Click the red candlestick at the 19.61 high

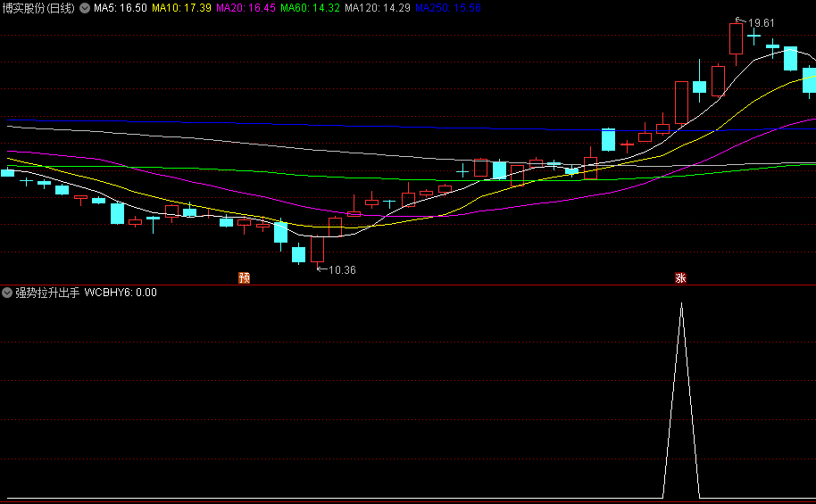pos(736,38)
